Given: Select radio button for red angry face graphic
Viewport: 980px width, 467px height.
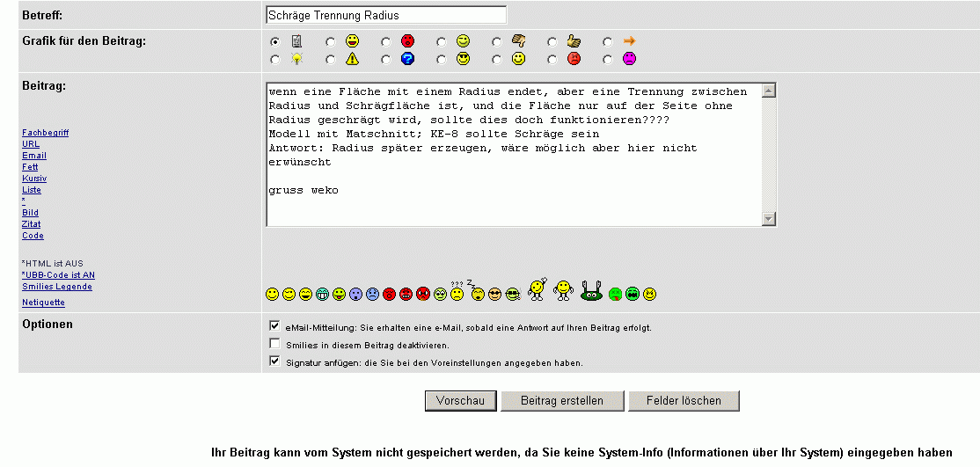Looking at the screenshot, I should 552,60.
